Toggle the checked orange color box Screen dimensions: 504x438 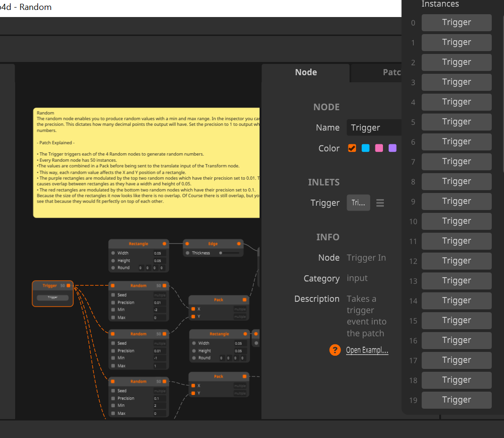pyautogui.click(x=352, y=148)
